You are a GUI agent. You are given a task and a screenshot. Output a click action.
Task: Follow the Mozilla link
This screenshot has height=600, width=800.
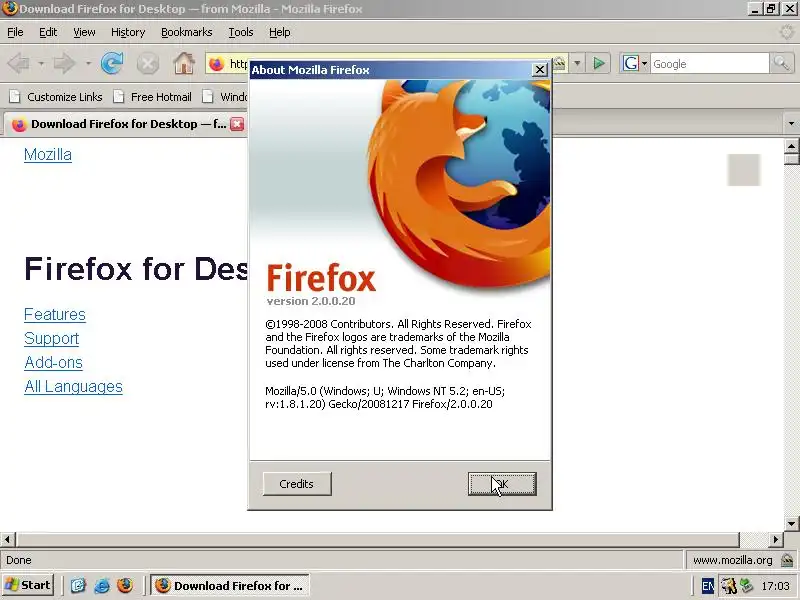click(x=48, y=155)
